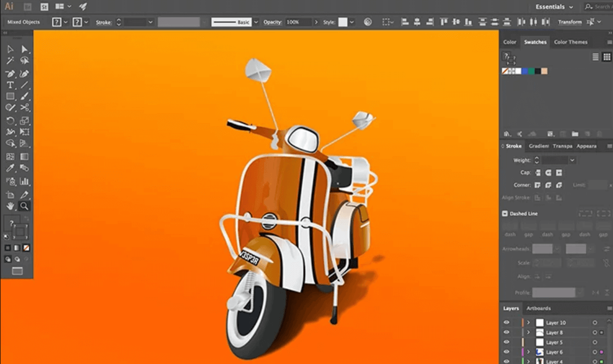
Task: Hide Layer 10 using its eye icon
Action: click(506, 323)
